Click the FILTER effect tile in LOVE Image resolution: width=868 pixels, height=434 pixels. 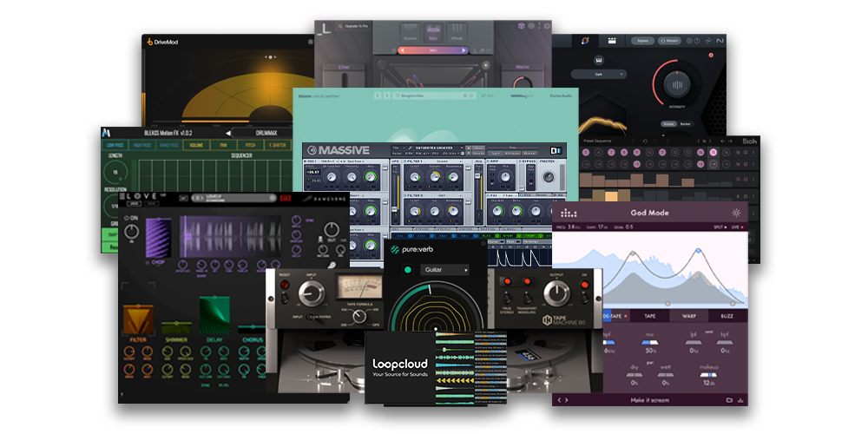tap(138, 319)
